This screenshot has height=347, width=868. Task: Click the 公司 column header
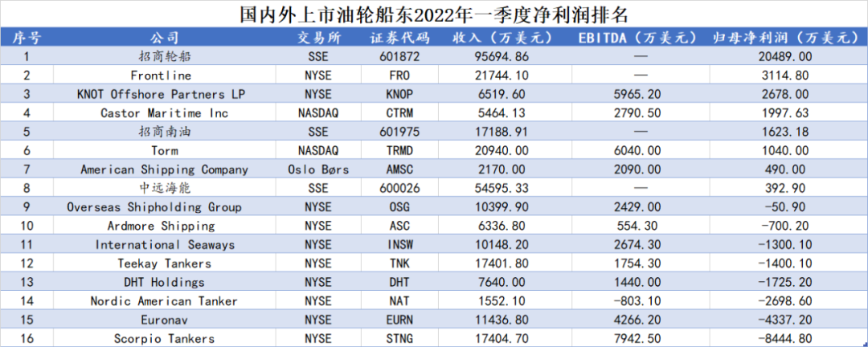point(164,38)
